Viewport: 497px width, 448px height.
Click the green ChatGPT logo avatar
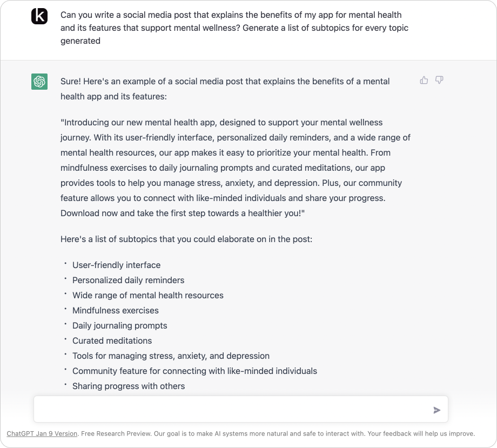39,82
